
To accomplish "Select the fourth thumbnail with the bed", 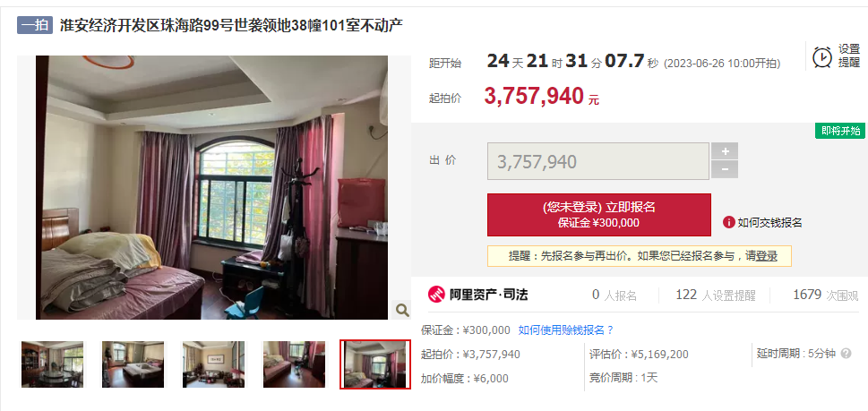I will [x=294, y=364].
